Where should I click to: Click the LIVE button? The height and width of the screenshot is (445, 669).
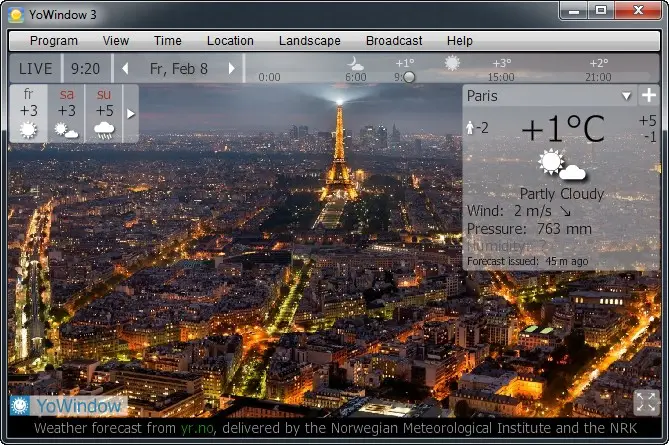[35, 69]
